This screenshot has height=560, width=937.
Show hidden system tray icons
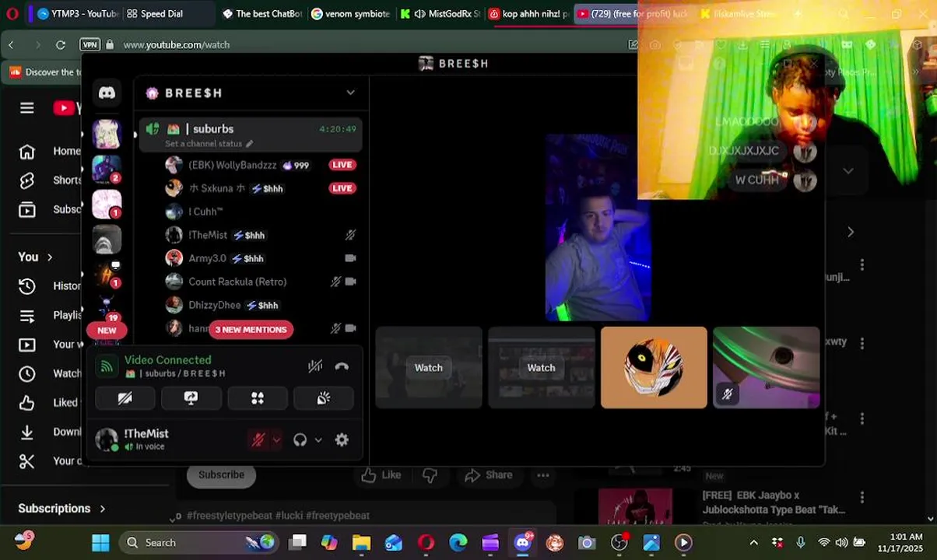[x=753, y=542]
